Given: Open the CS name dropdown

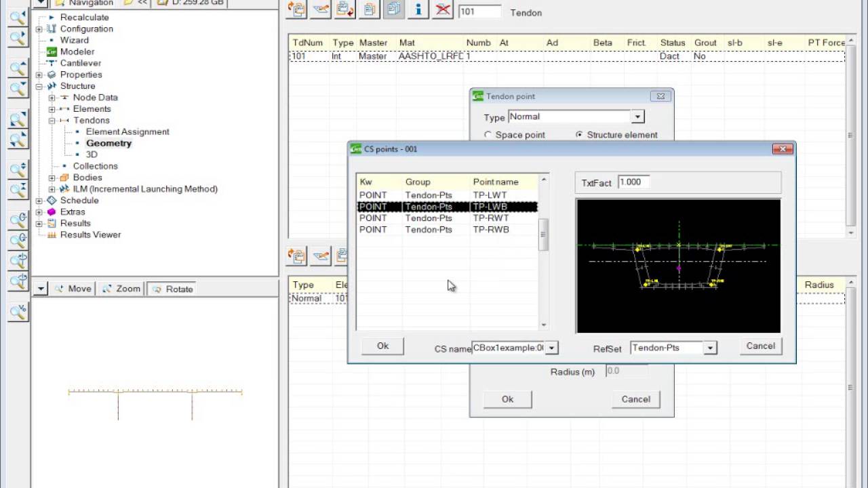Looking at the screenshot, I should point(551,348).
